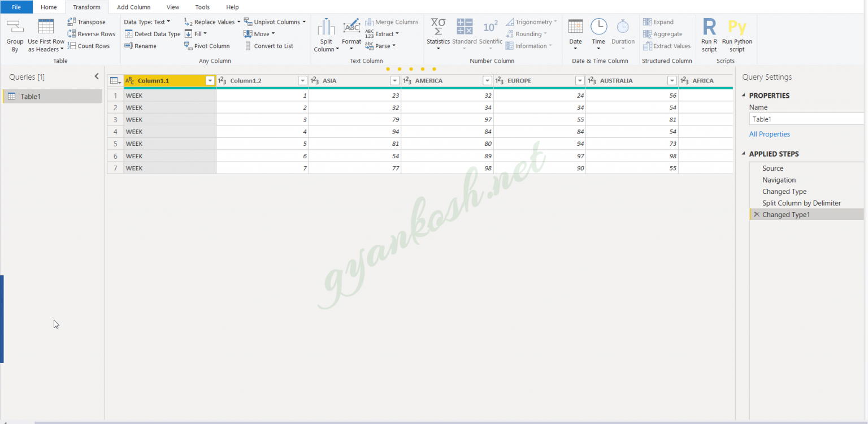The height and width of the screenshot is (424, 868).
Task: Open the Run Python script tool
Action: point(737,35)
